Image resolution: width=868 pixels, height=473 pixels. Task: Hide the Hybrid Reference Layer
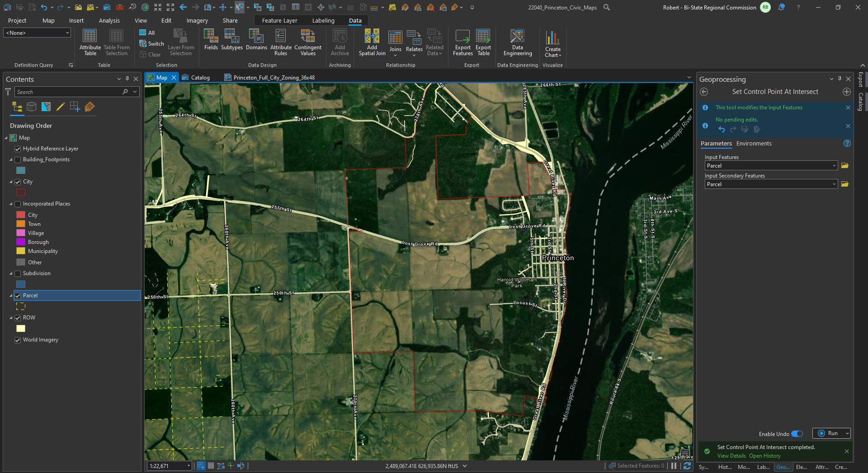point(18,148)
